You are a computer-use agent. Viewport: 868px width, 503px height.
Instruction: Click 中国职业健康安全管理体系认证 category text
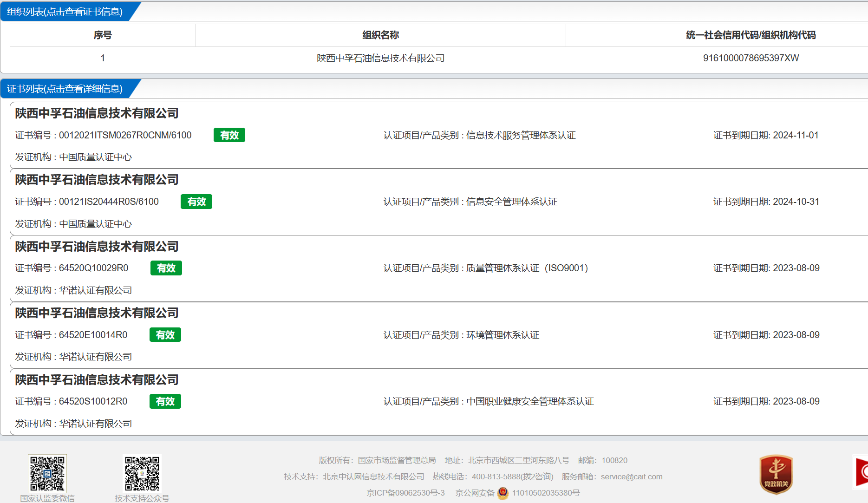click(530, 401)
